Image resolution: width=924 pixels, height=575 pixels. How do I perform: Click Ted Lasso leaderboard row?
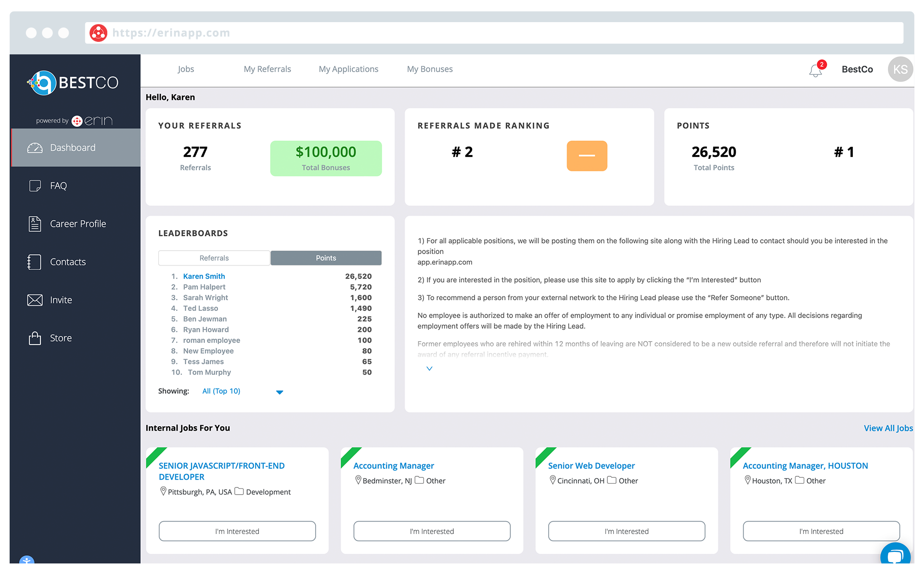pyautogui.click(x=271, y=308)
